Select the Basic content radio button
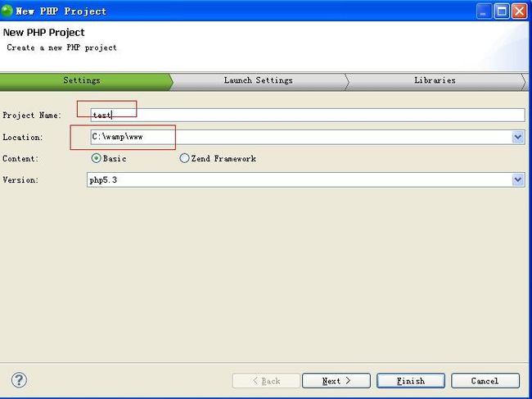 coord(96,158)
